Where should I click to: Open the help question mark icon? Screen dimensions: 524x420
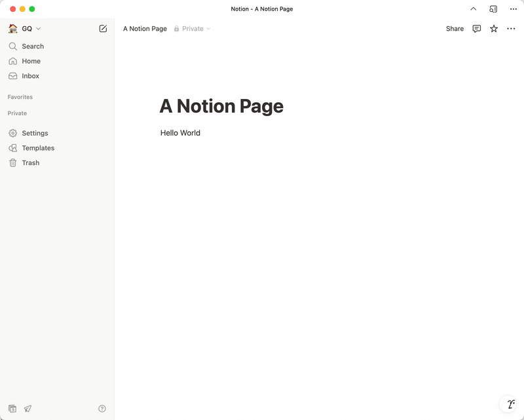pos(102,408)
